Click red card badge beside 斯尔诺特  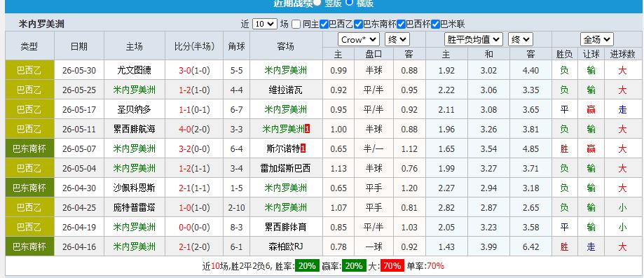pos(303,148)
